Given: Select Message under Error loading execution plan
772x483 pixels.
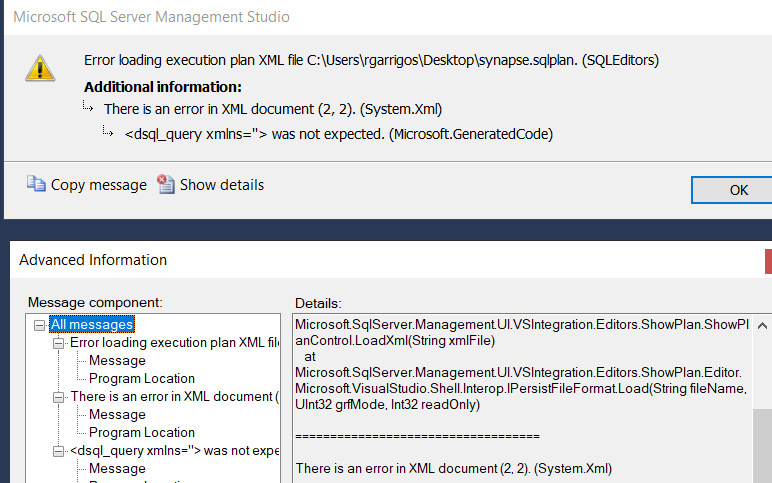Looking at the screenshot, I should tap(117, 361).
